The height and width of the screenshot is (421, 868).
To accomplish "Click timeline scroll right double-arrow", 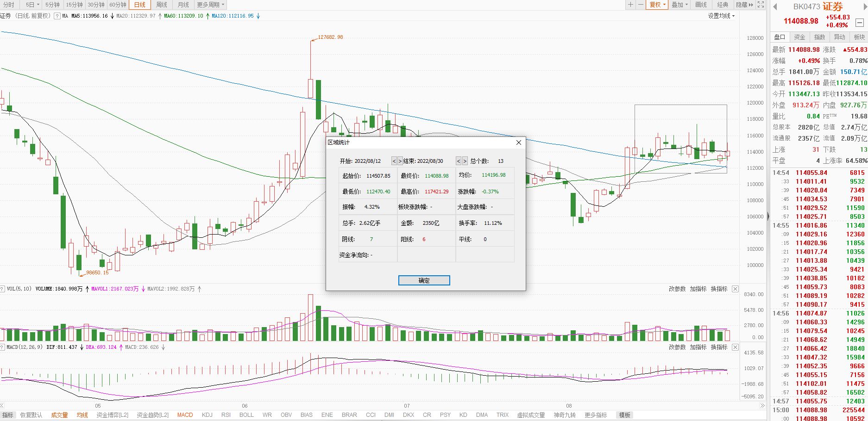I will [762, 406].
